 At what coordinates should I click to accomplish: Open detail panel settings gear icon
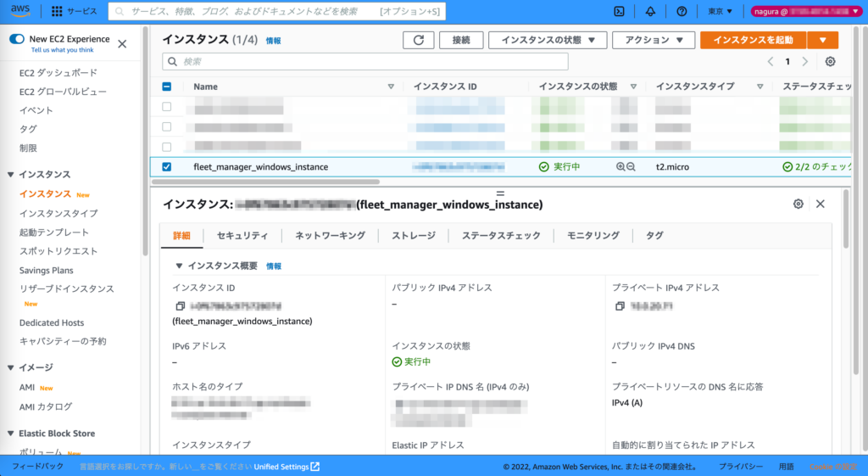tap(798, 204)
